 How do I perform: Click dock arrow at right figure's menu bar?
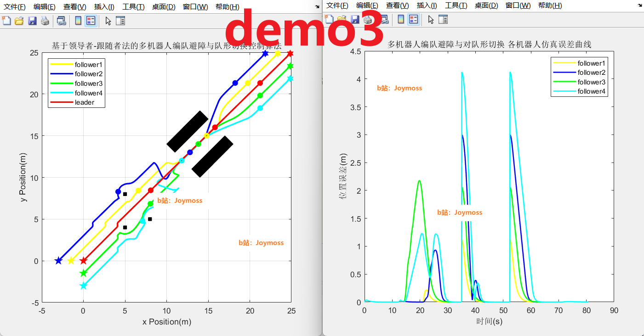click(x=639, y=6)
